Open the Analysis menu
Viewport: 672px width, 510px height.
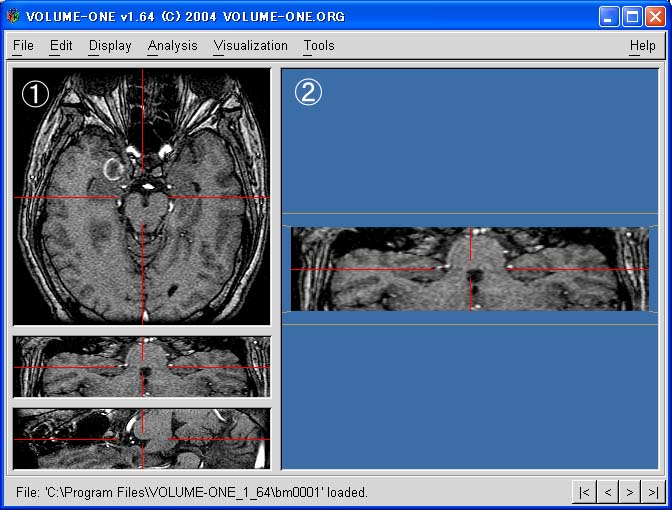(172, 45)
